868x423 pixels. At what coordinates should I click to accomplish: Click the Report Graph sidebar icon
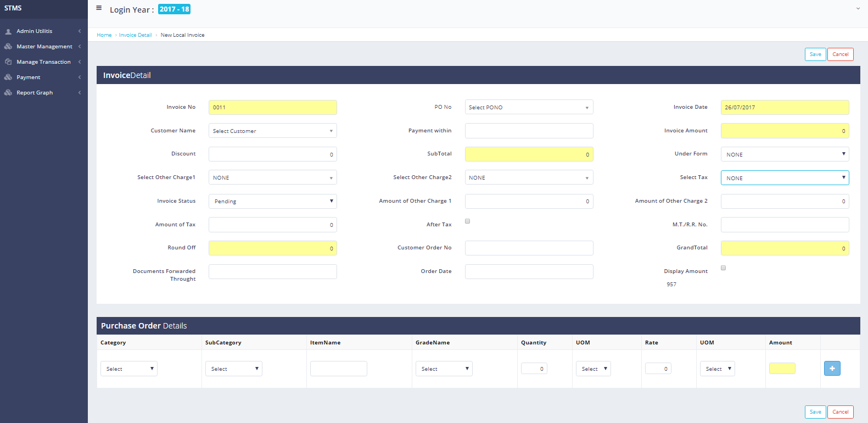click(x=8, y=93)
